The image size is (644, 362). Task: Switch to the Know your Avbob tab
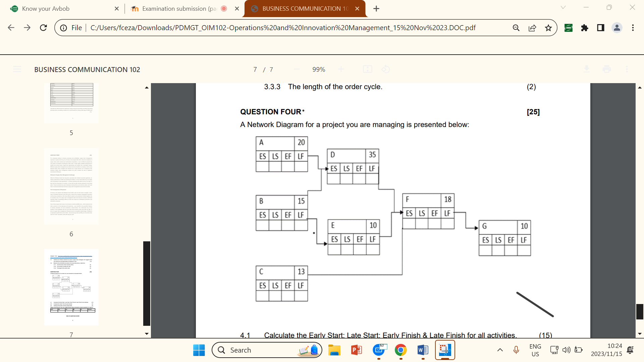[54, 9]
